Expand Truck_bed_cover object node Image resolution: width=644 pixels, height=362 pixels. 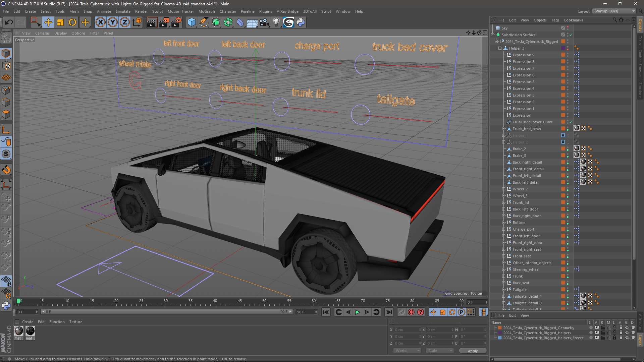[504, 129]
